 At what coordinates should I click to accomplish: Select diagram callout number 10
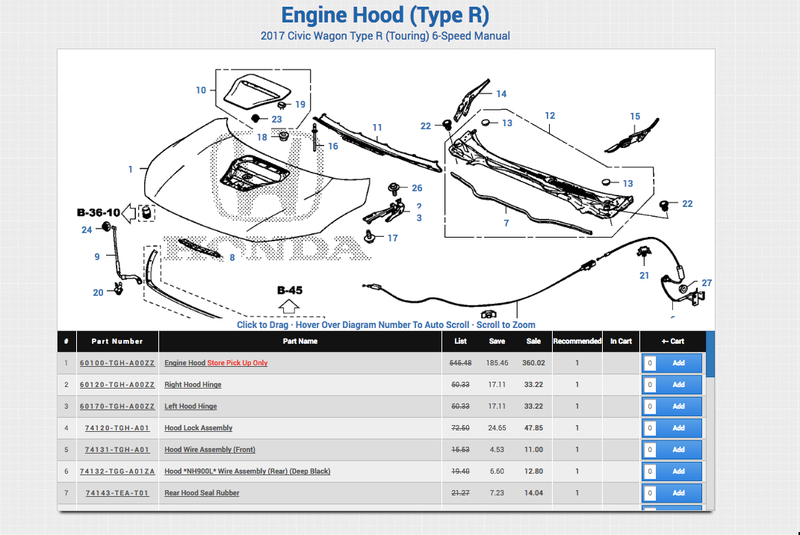pos(201,90)
